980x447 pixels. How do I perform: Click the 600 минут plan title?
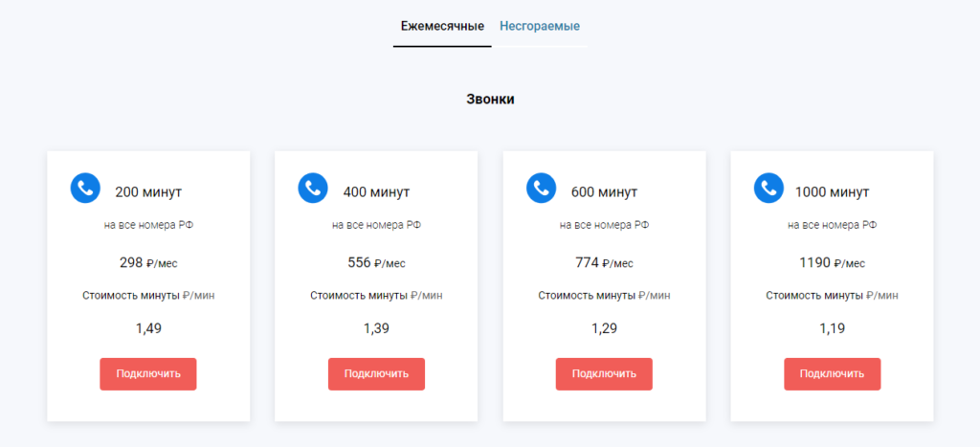tap(604, 191)
